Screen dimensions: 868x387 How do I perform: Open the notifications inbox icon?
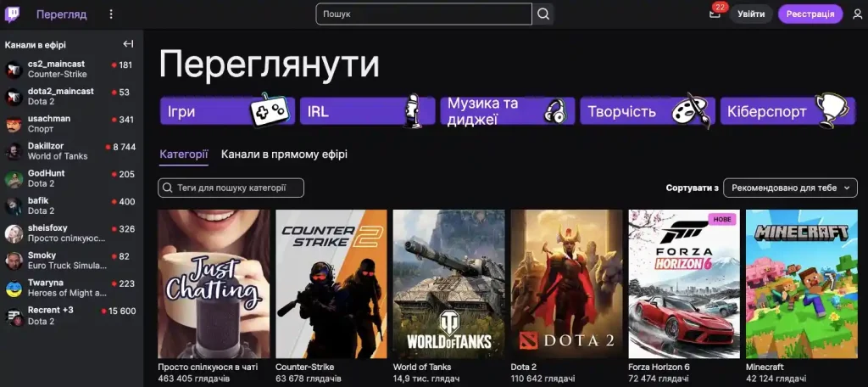(x=715, y=14)
